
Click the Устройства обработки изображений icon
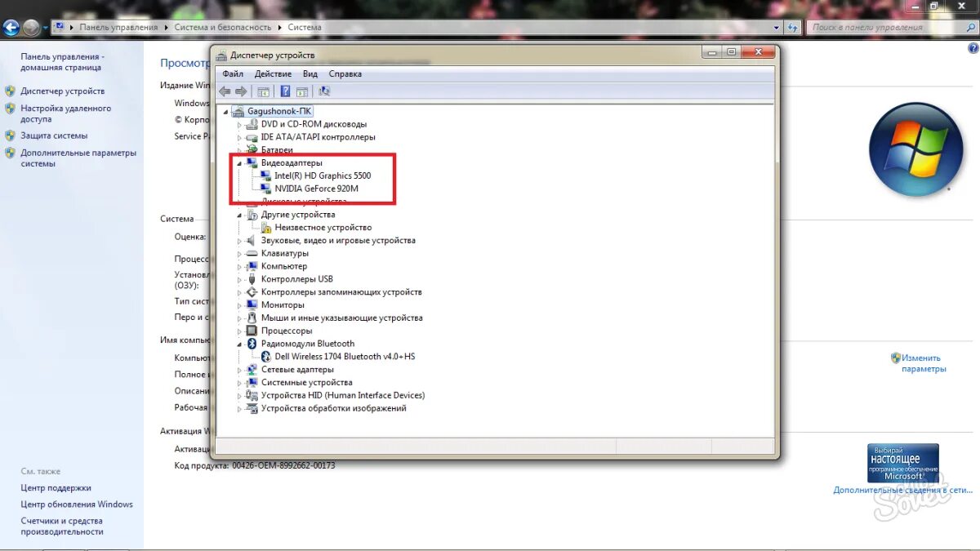[252, 408]
